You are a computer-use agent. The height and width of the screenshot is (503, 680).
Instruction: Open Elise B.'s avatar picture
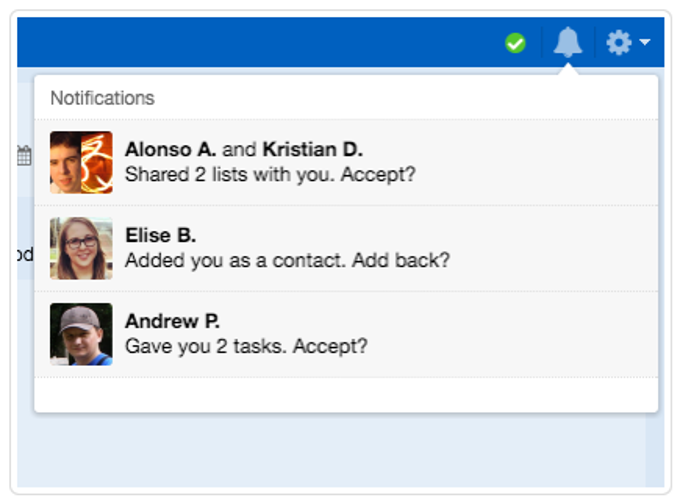81,248
